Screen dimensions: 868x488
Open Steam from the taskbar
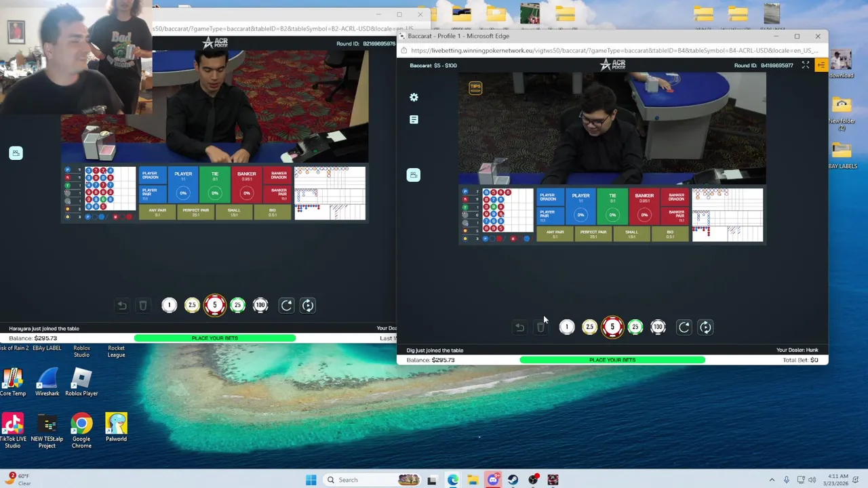[x=513, y=480]
